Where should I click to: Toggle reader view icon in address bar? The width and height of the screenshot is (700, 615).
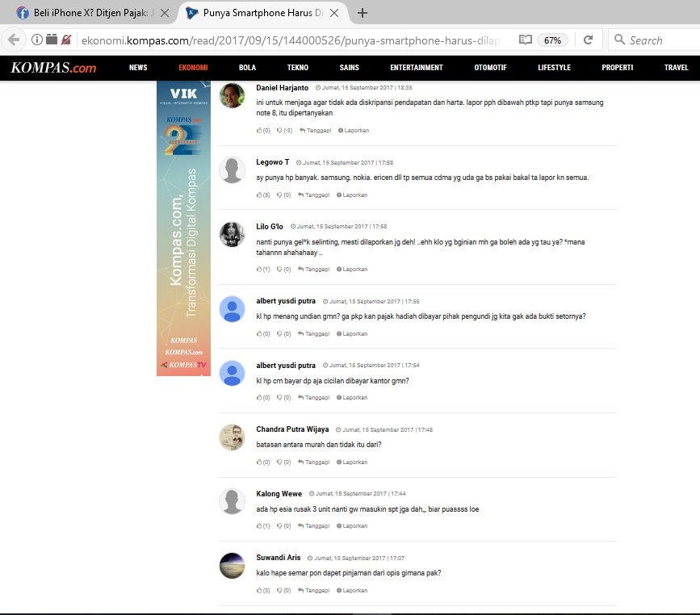coord(525,40)
